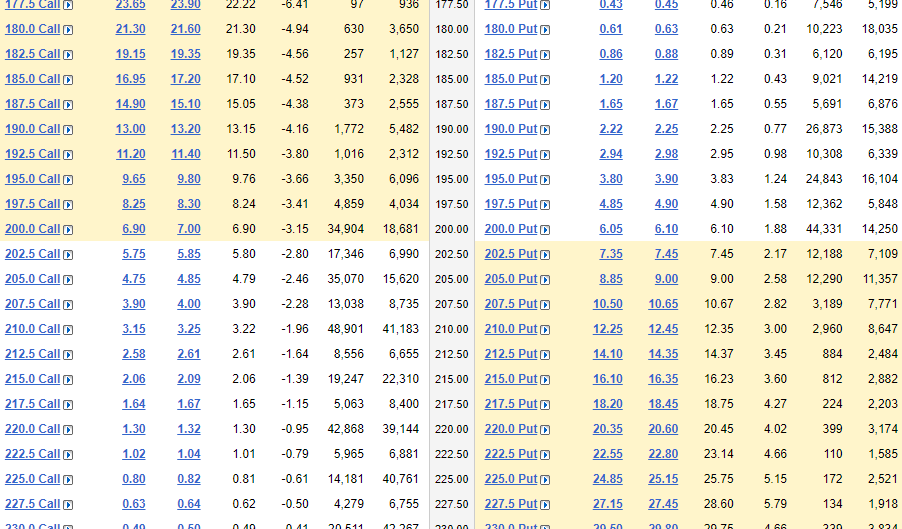This screenshot has width=902, height=529.
Task: Click ask price 9.80 for 195.0 Call
Action: [x=189, y=179]
